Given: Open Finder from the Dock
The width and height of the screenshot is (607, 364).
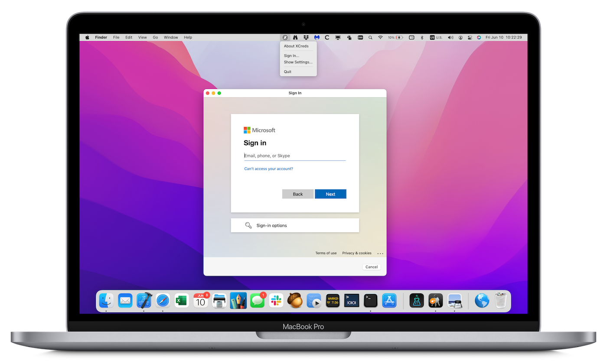Looking at the screenshot, I should click(x=106, y=300).
